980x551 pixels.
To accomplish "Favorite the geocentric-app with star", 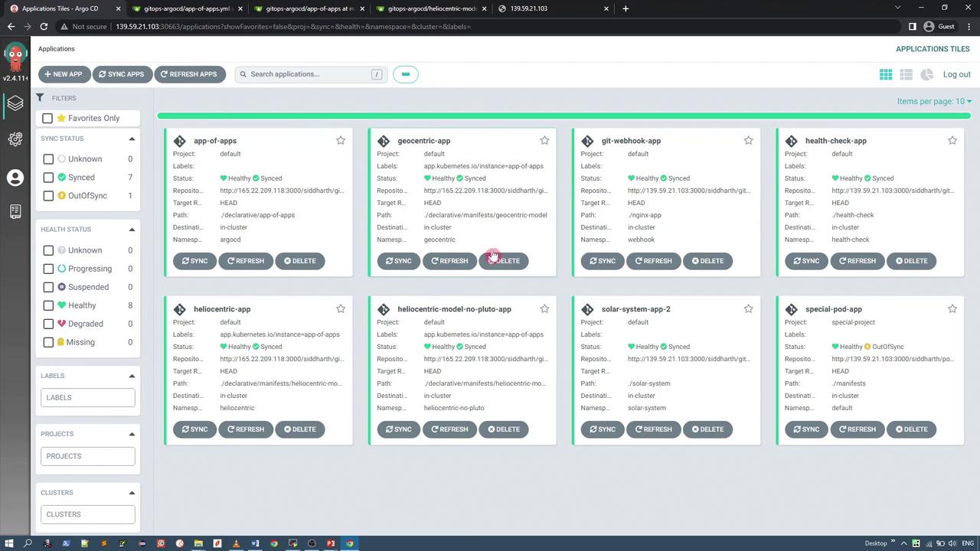I will pos(544,141).
